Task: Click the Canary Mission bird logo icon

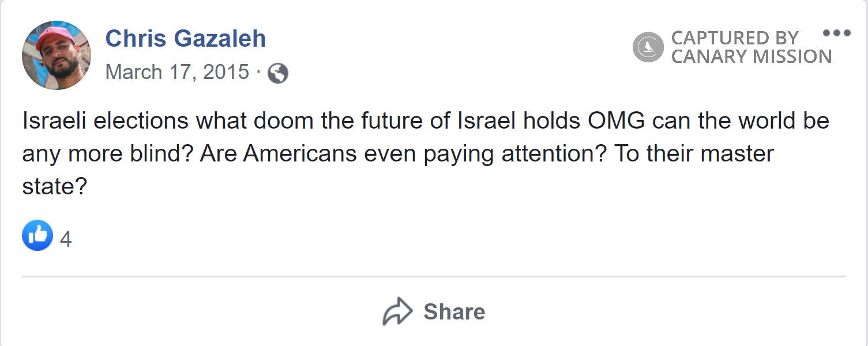Action: click(647, 46)
